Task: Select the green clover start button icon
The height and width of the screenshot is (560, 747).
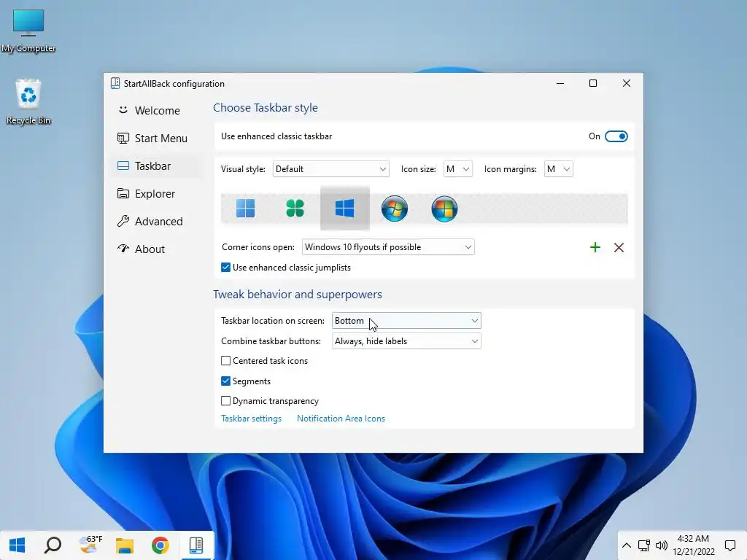Action: point(295,208)
